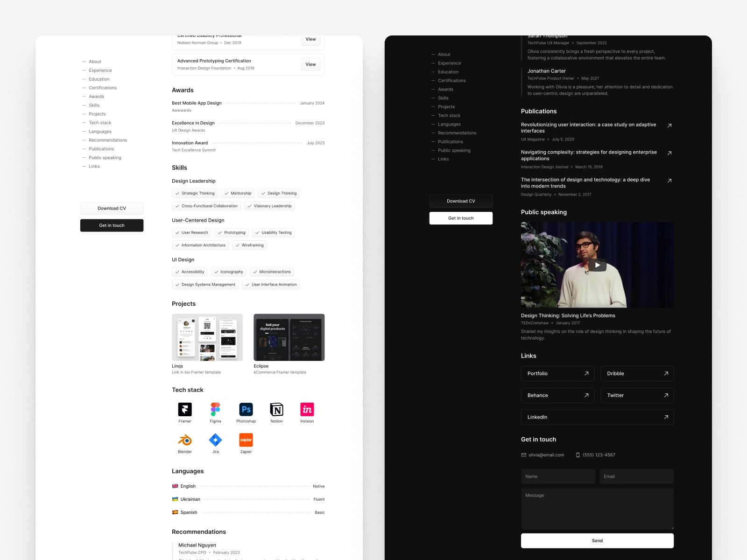Click the English flag icon in Languages

point(175,486)
